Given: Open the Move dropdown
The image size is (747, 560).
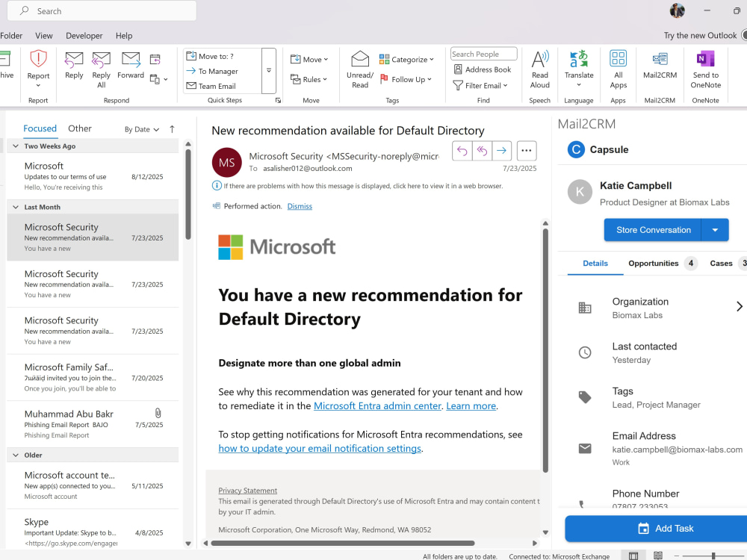Looking at the screenshot, I should 309,60.
